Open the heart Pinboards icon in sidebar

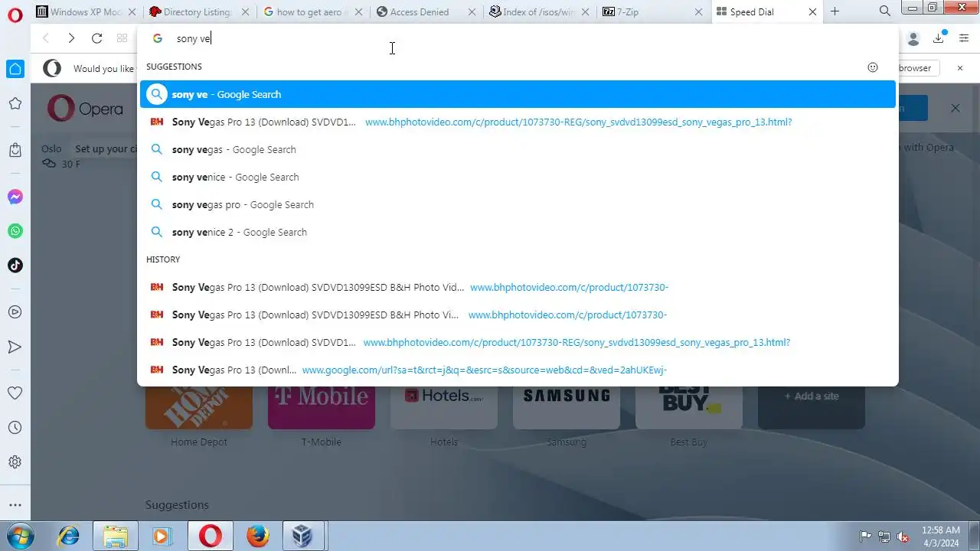(x=15, y=393)
